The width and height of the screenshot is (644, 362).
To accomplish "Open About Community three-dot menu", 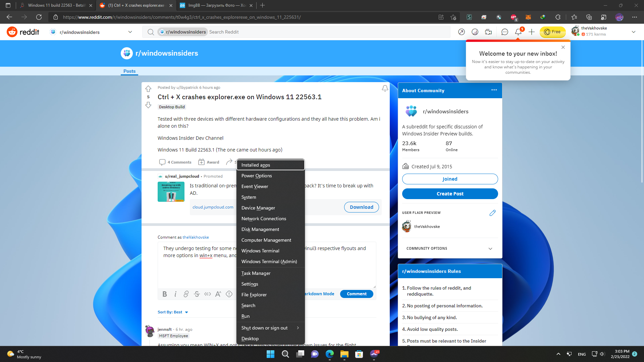I will tap(494, 90).
